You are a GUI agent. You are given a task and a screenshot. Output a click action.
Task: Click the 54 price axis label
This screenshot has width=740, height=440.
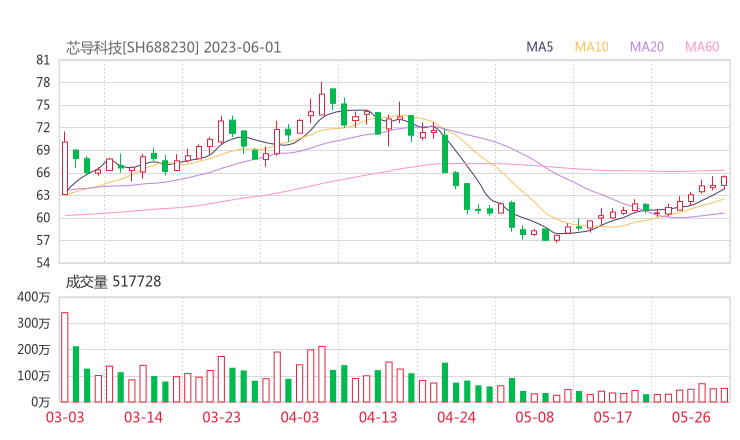point(43,262)
